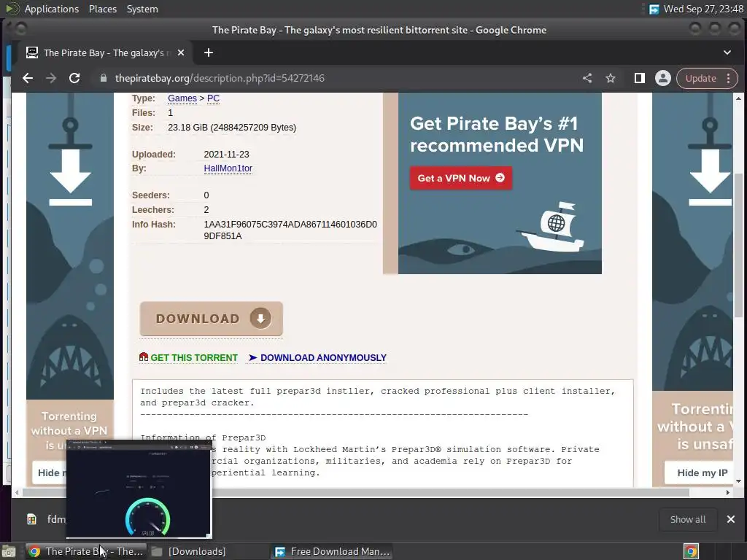Click Hide my IP button on right
Screen dimensions: 747x560
point(703,472)
